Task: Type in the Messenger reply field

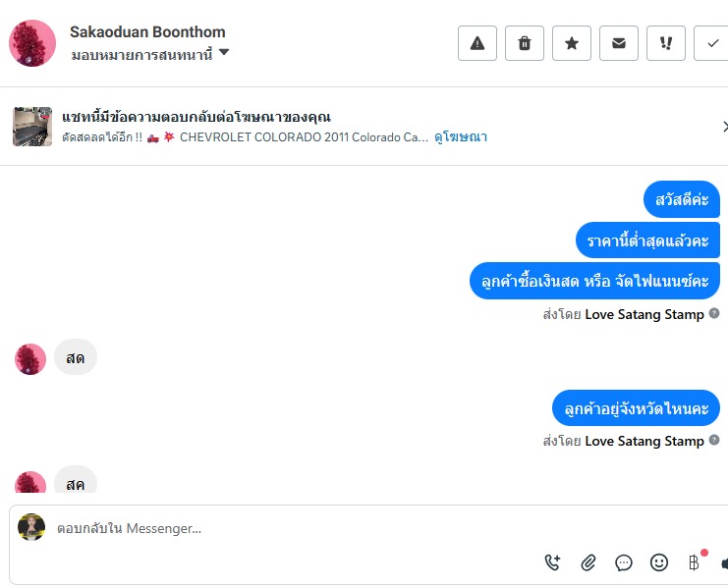Action: pyautogui.click(x=295, y=529)
